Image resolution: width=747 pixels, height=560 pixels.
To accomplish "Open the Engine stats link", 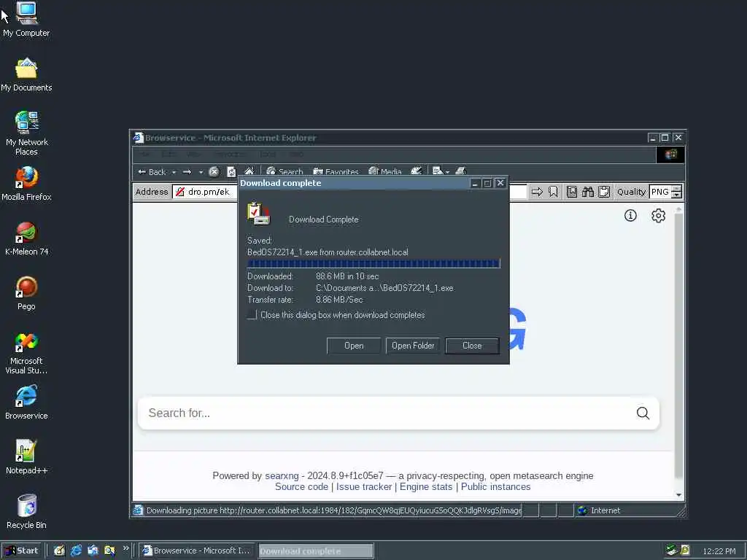I will point(426,486).
